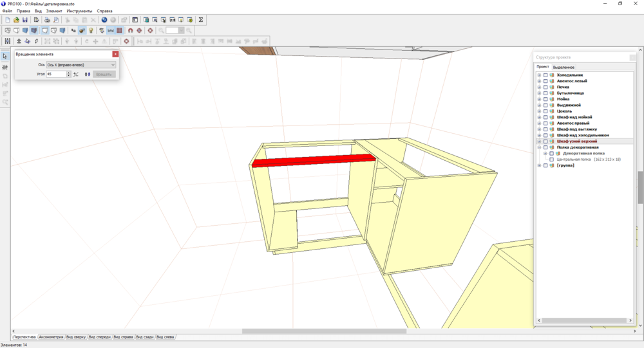This screenshot has height=348, width=644.
Task: Click the export document arrow icon
Action: pos(36,20)
